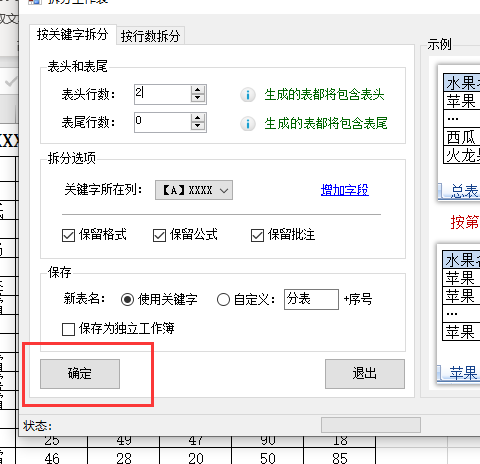Click the 表头行数 input field
The image size is (480, 464).
point(163,94)
